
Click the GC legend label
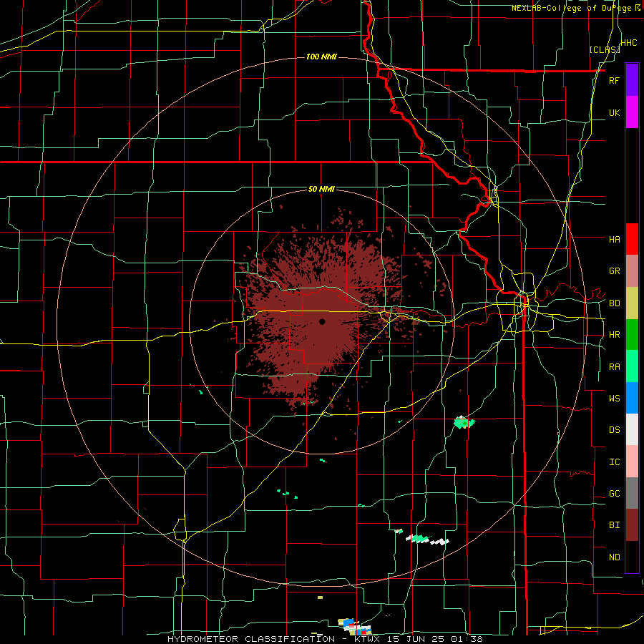click(614, 494)
